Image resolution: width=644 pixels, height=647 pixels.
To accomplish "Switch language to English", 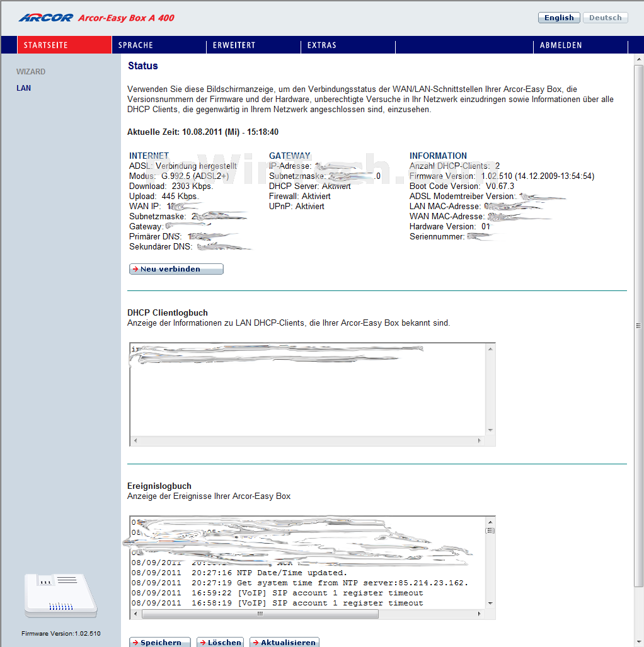I will [559, 18].
